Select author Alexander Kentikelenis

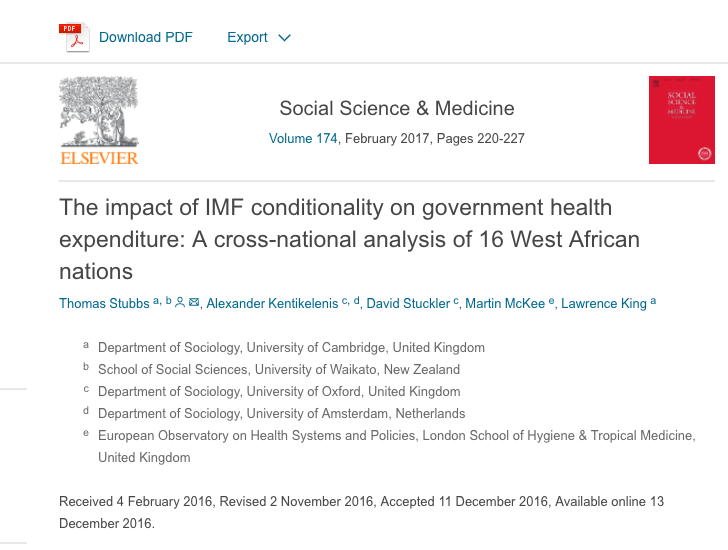[x=274, y=304]
